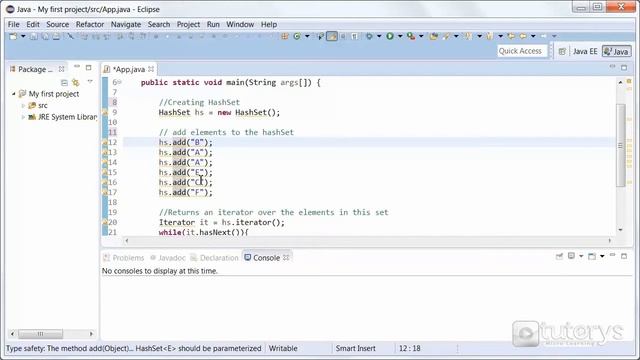Screen dimensions: 640x360
Task: Open the New dropdown arrow in toolbar
Action: (x=23, y=36)
